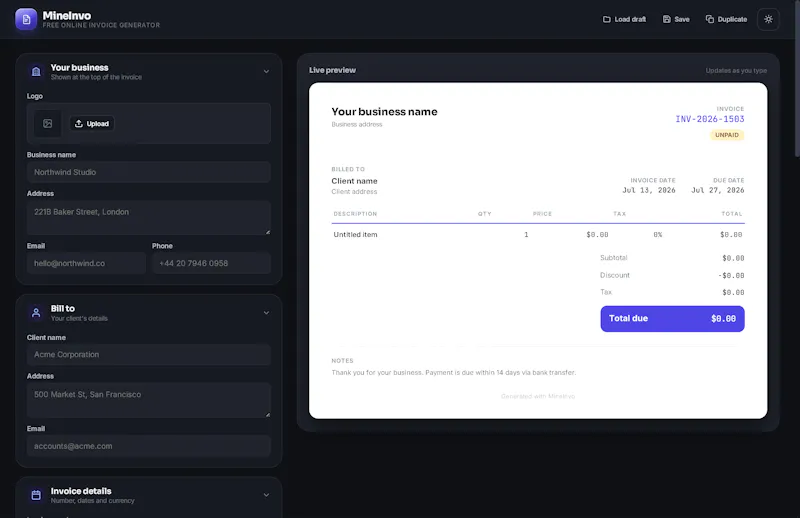Focus the Business name input field

(x=148, y=172)
